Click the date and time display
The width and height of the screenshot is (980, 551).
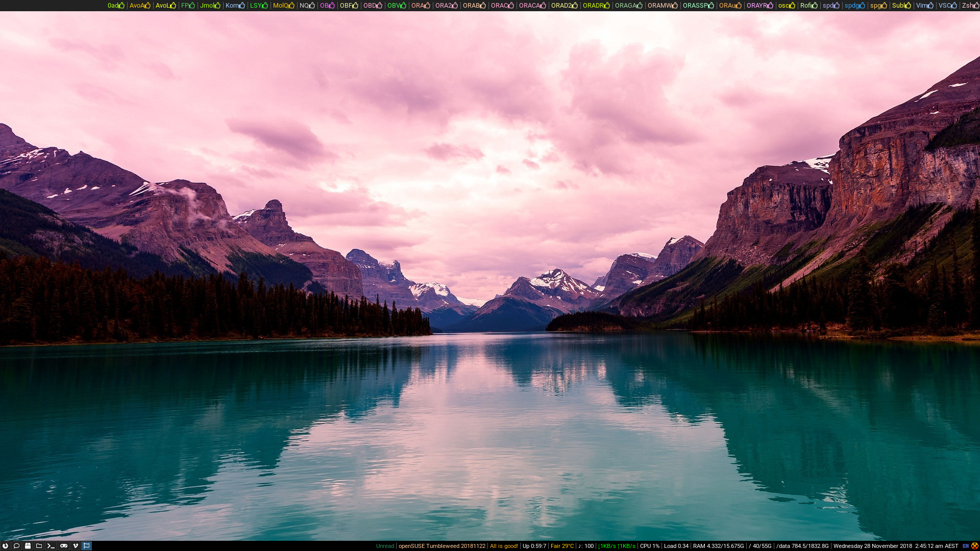point(895,546)
